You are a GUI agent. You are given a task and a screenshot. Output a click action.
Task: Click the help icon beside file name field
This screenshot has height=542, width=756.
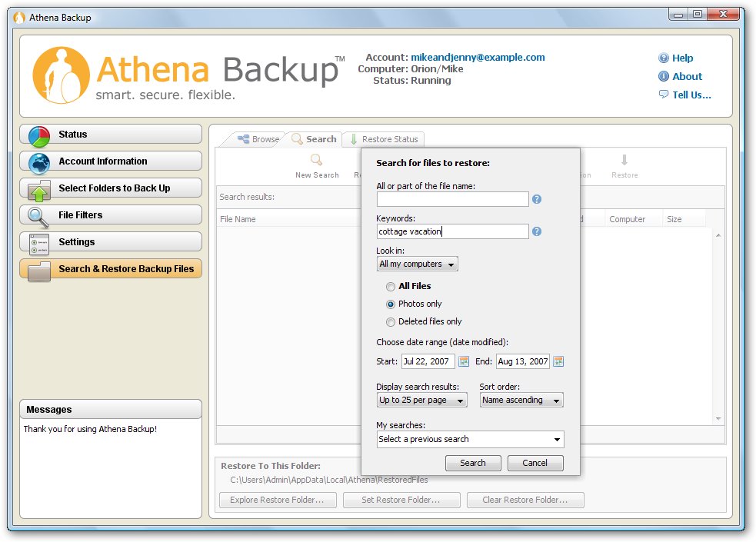[537, 199]
